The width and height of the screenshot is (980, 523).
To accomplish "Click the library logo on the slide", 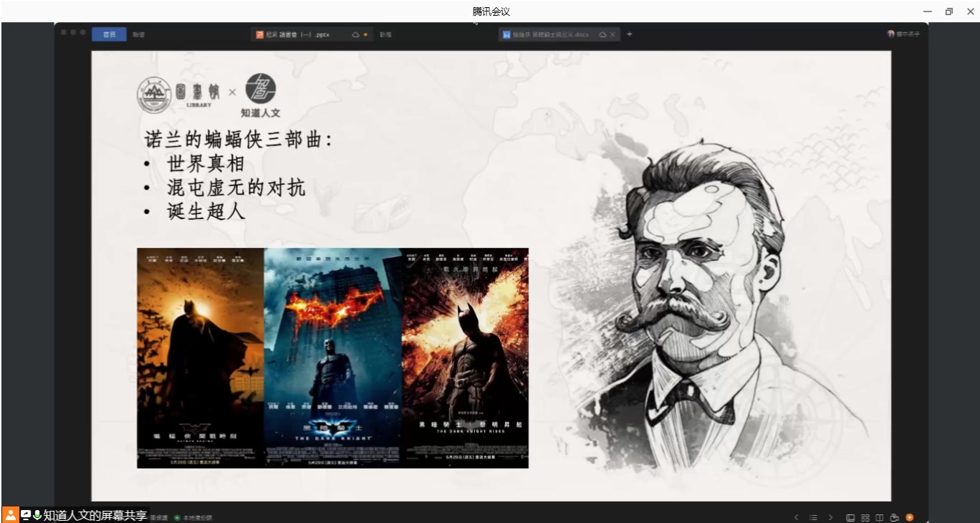I will pos(179,95).
